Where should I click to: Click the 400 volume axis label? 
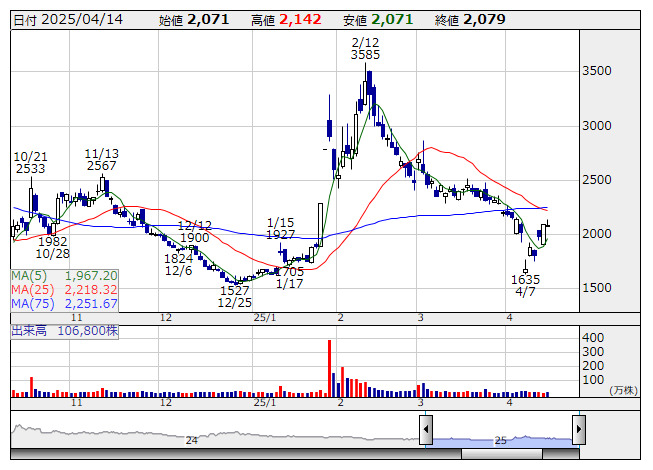pyautogui.click(x=593, y=338)
